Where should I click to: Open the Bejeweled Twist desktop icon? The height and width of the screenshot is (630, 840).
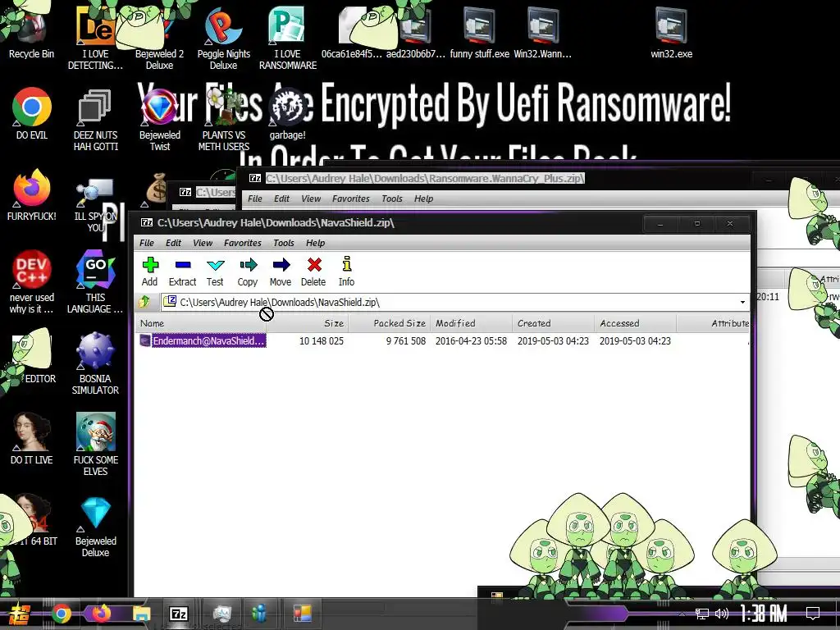pyautogui.click(x=160, y=120)
